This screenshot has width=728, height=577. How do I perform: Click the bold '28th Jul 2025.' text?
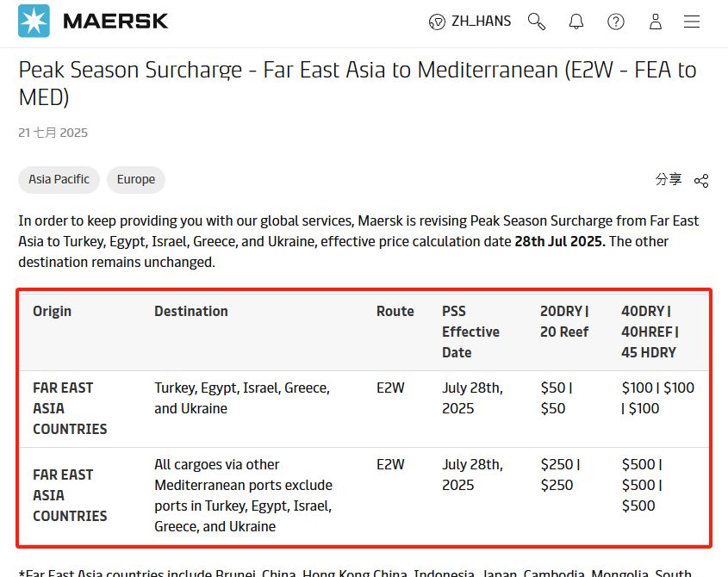click(x=560, y=241)
